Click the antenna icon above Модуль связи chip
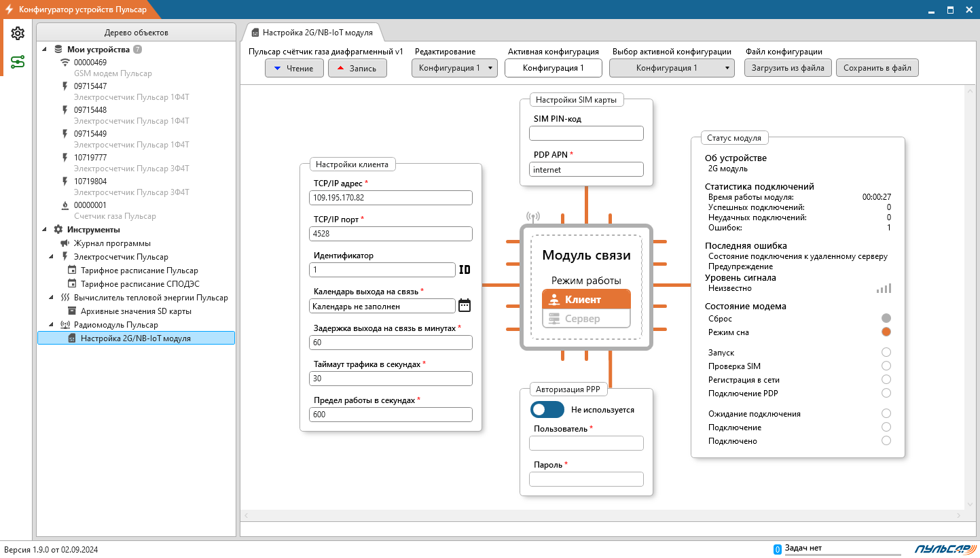The image size is (980, 558). click(x=533, y=217)
